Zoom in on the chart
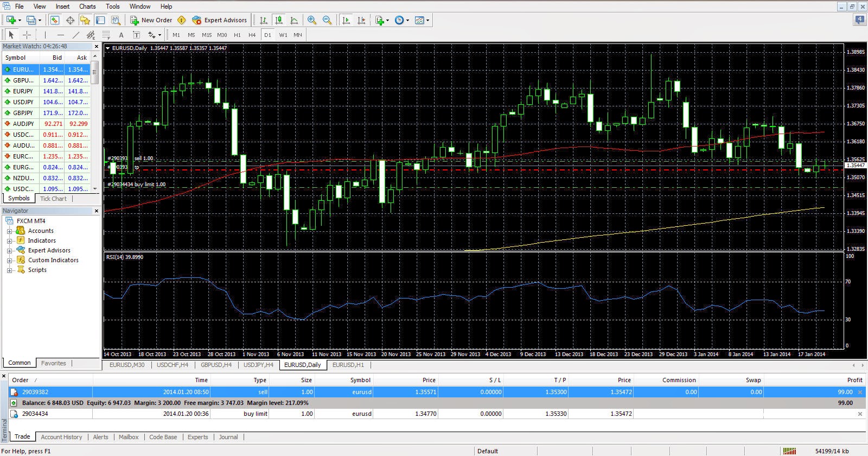This screenshot has height=456, width=868. point(312,20)
